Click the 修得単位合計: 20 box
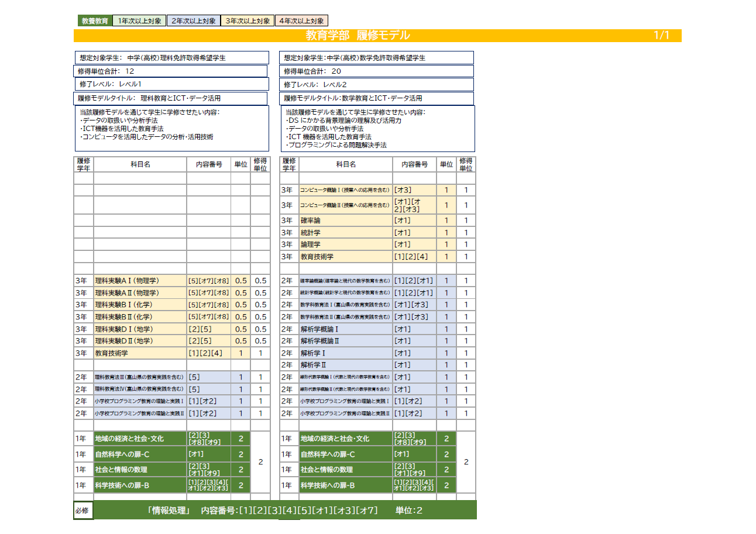 point(377,71)
